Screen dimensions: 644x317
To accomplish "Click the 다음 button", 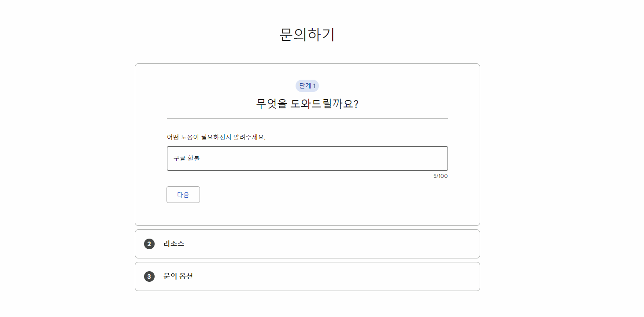I will click(183, 194).
